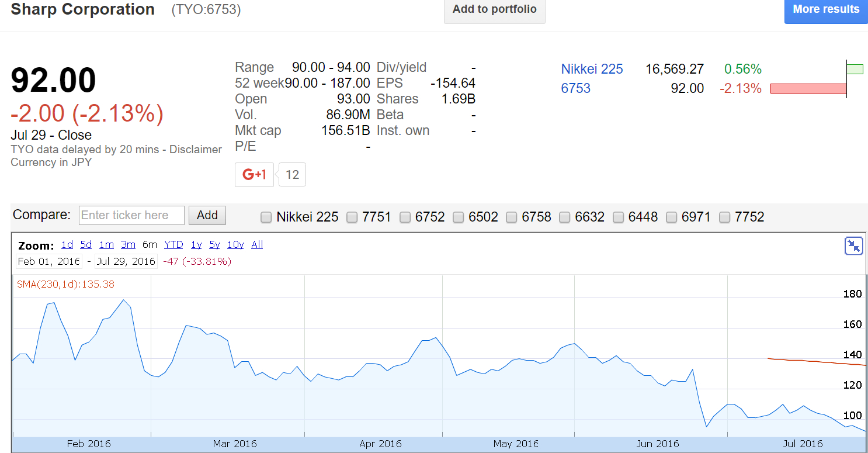Check the 7751 compare checkbox
The height and width of the screenshot is (453, 868).
point(352,217)
